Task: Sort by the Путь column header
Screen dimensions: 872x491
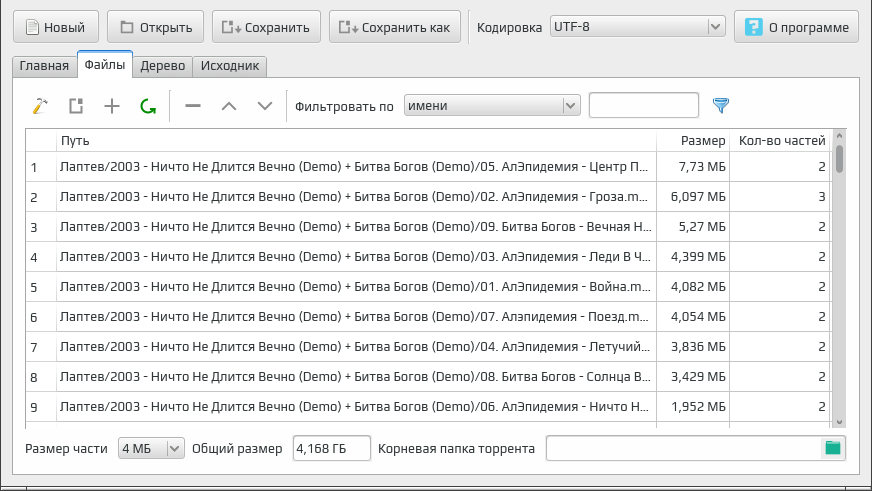Action: click(x=356, y=141)
